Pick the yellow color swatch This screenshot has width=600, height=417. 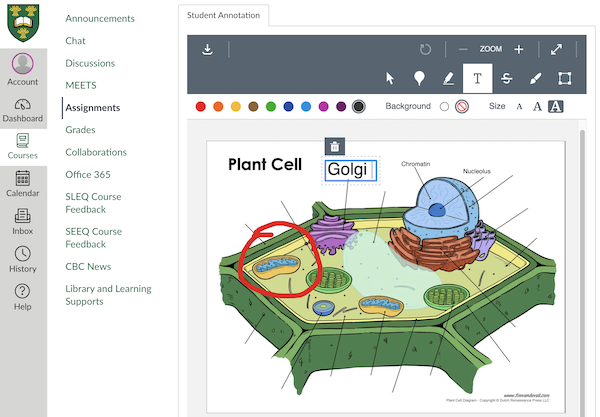click(x=236, y=106)
